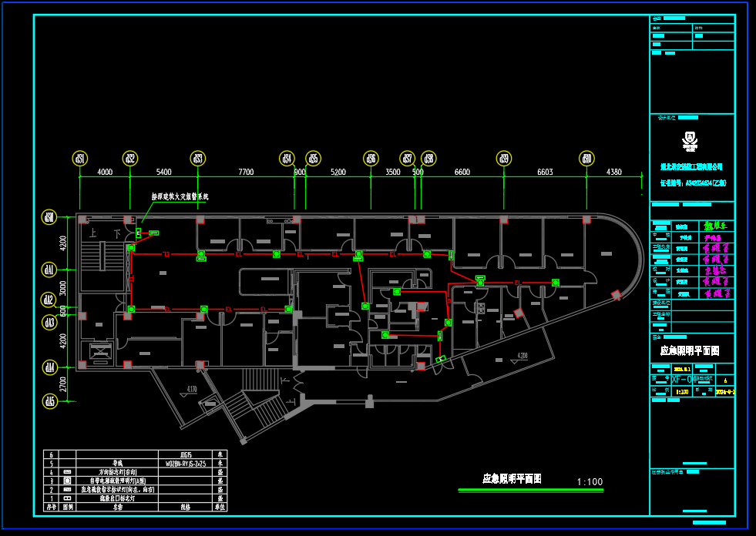Select the dA1 row axis bubble

coord(49,270)
